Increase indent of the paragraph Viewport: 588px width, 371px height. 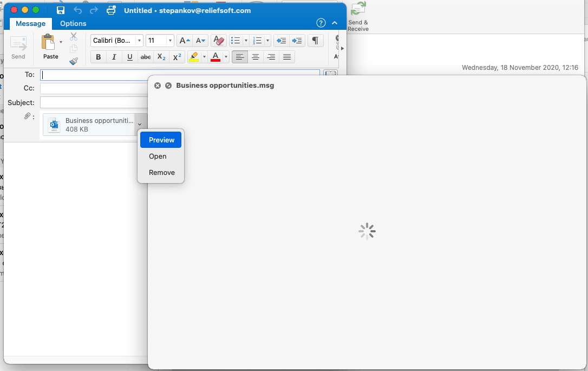click(x=297, y=41)
